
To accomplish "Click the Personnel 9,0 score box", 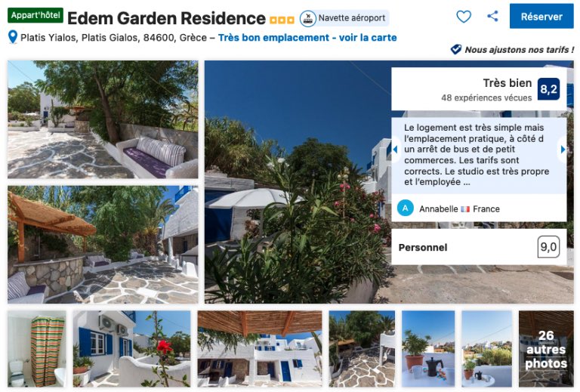I will pyautogui.click(x=479, y=247).
